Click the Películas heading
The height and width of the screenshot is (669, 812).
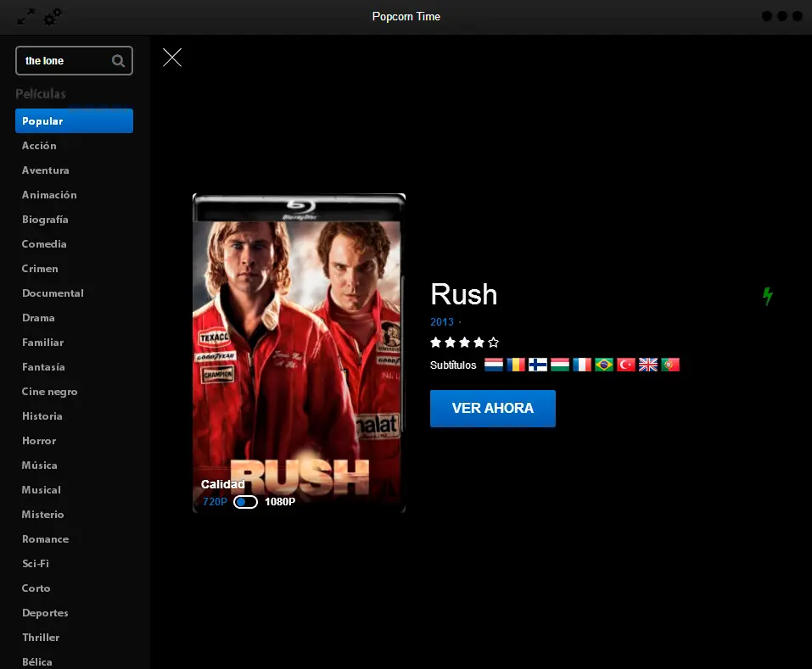click(41, 93)
